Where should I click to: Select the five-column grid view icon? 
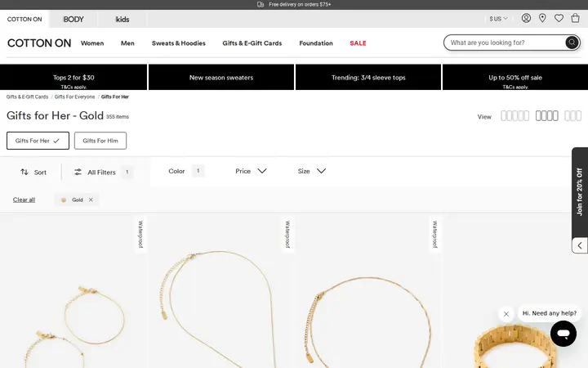point(514,115)
